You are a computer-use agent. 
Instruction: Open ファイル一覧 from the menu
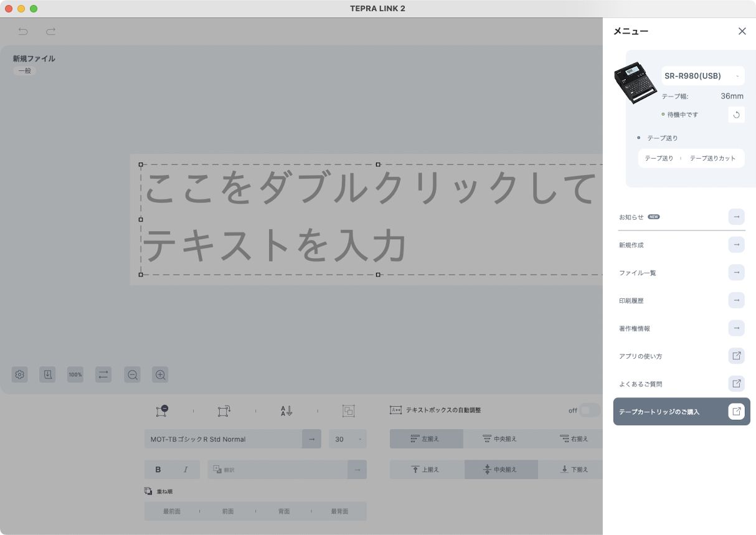(637, 272)
